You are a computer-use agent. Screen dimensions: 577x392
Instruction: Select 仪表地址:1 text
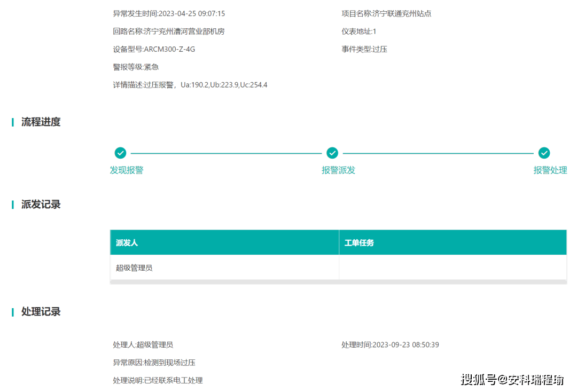click(x=359, y=32)
